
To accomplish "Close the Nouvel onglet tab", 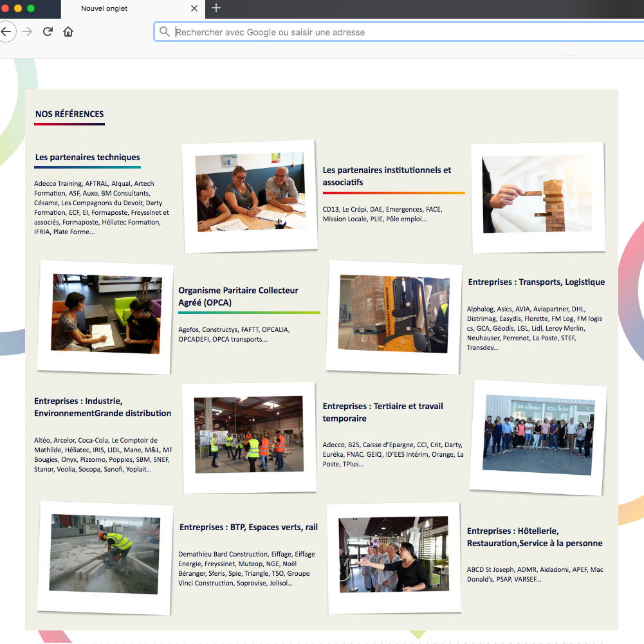I will [x=194, y=8].
